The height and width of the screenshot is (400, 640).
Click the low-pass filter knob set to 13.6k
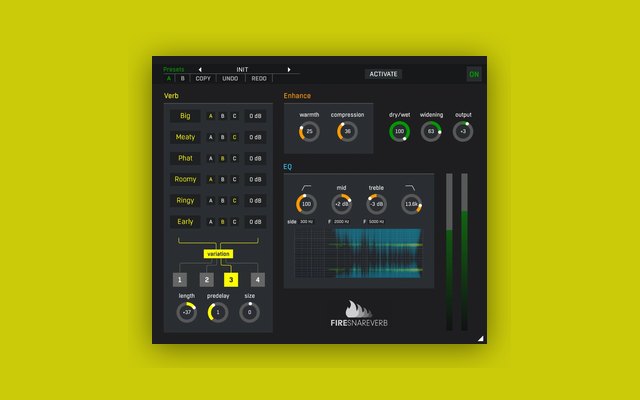[x=411, y=204]
